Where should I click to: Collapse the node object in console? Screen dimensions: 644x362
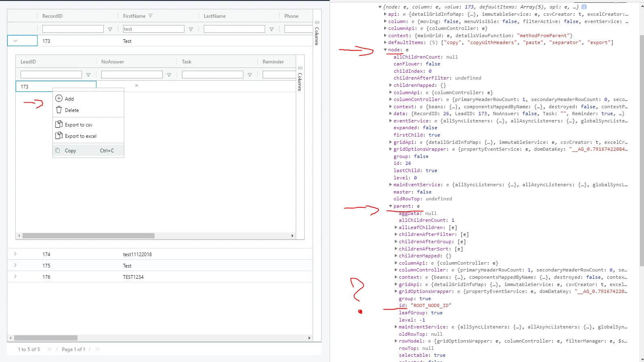click(385, 50)
